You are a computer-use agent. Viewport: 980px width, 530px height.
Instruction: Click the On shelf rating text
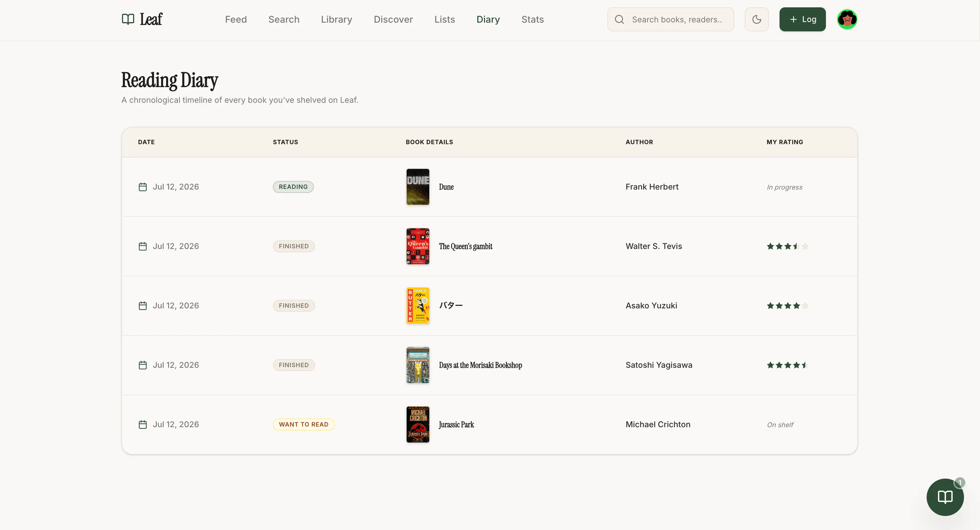coord(780,425)
